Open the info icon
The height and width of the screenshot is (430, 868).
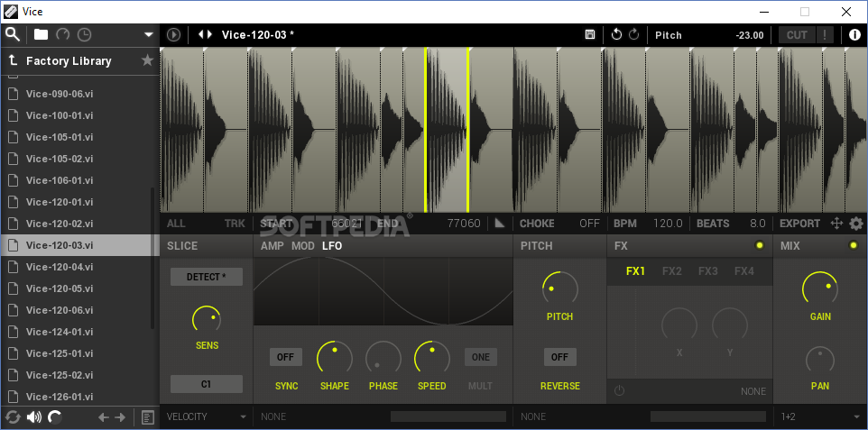pos(854,35)
